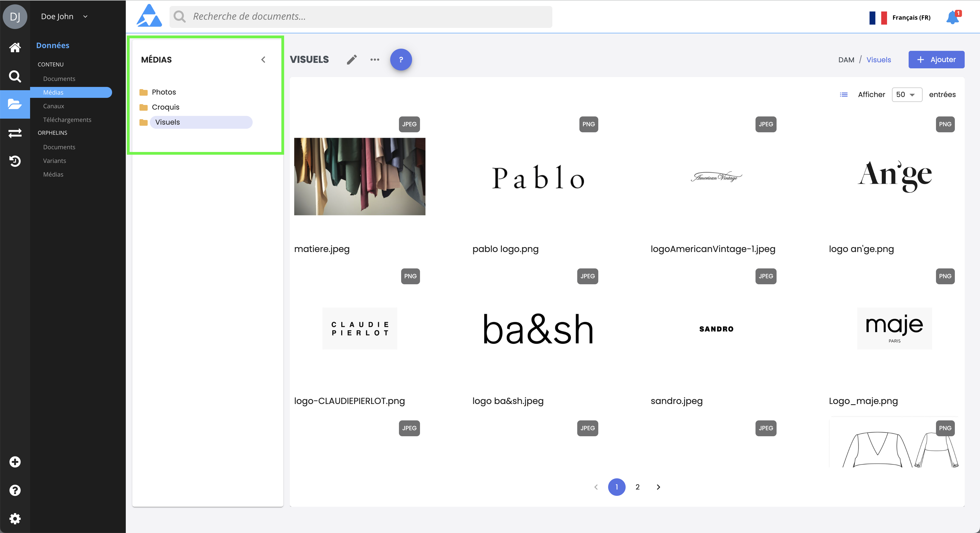Collapse the MÉDIAS panel with chevron

(x=263, y=60)
